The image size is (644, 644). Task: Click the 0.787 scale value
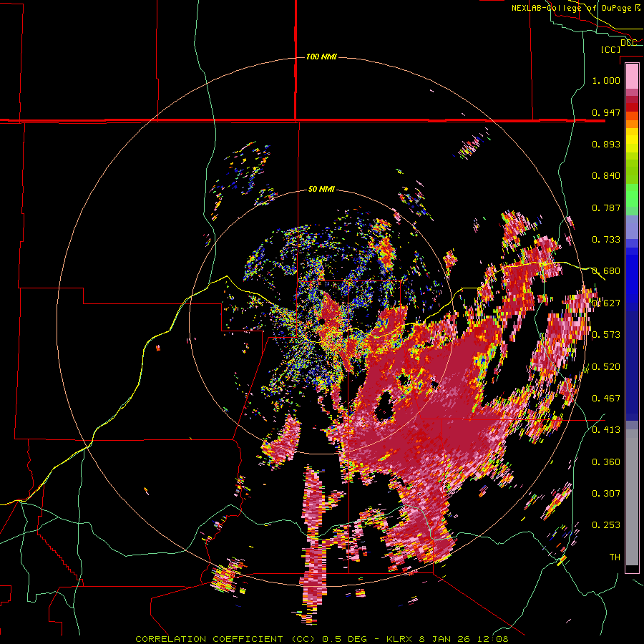(606, 208)
